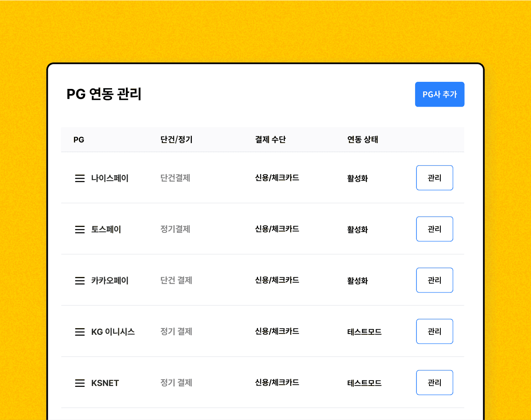Click 테스트모드 status in the KSNET row
Screen dimensions: 531x420
pyautogui.click(x=364, y=383)
